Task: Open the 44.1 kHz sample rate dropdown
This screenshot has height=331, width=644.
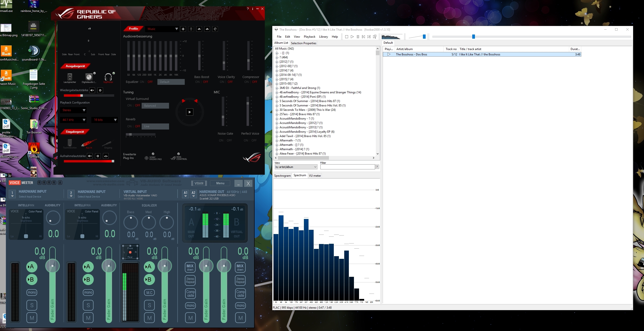Action: click(x=84, y=120)
